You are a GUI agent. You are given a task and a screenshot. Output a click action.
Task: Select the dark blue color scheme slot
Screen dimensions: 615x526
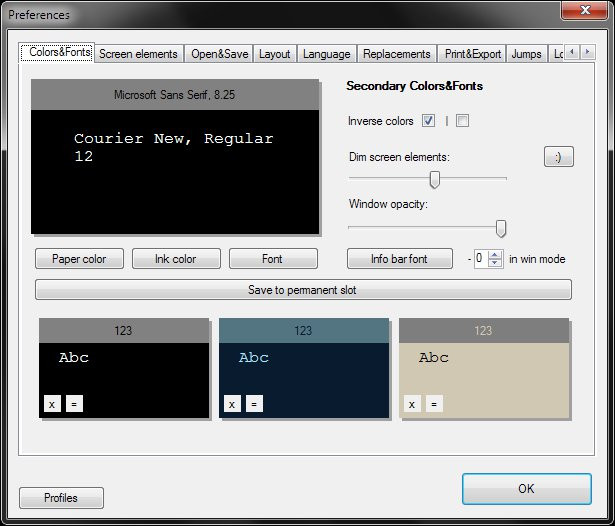304,368
